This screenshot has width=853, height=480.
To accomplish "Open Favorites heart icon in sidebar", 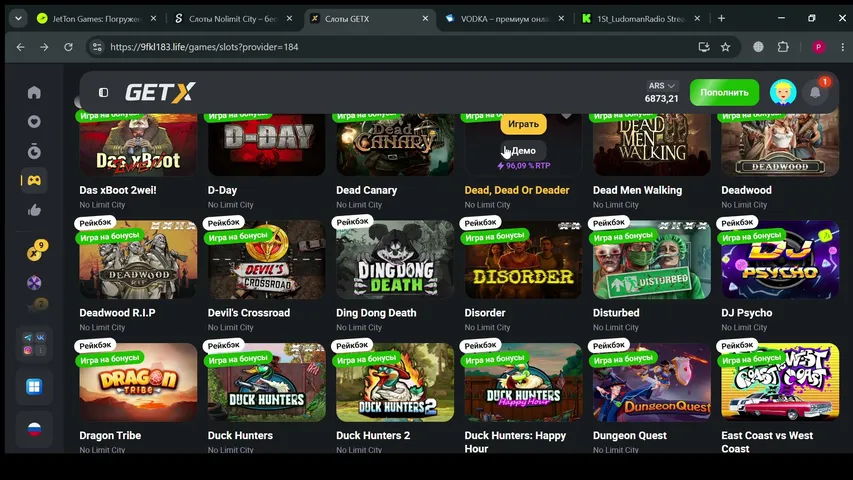I will pyautogui.click(x=34, y=122).
